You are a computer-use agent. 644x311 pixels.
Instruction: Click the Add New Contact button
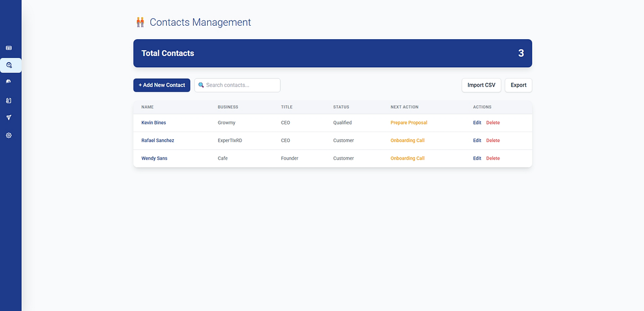[162, 85]
